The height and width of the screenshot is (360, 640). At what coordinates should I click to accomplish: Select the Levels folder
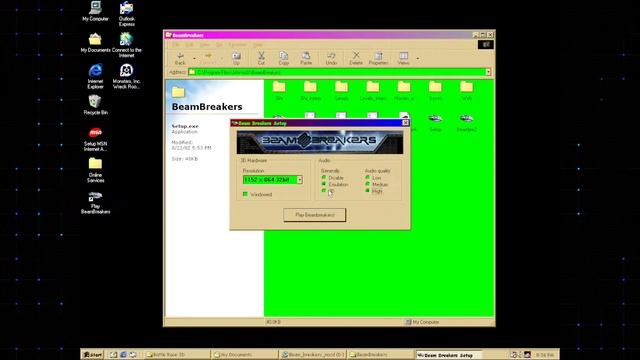[x=342, y=91]
